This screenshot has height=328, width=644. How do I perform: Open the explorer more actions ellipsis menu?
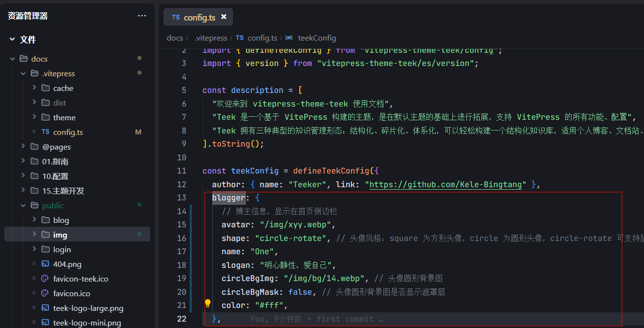(x=142, y=16)
